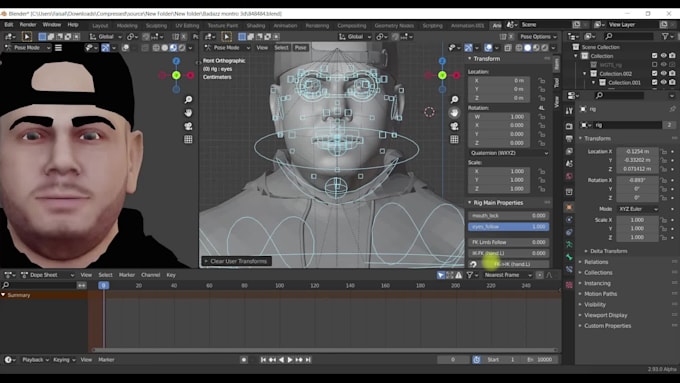
Task: Disable Collection.001 in renders camera icon
Action: (672, 82)
